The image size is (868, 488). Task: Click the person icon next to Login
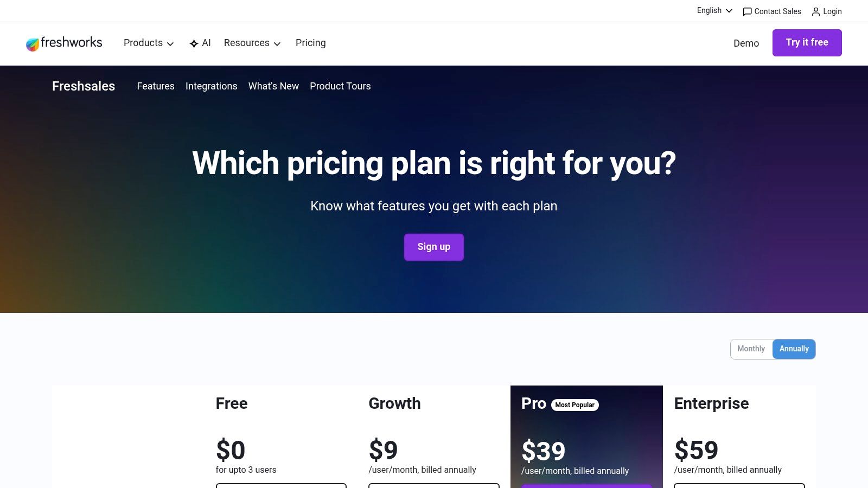point(816,11)
